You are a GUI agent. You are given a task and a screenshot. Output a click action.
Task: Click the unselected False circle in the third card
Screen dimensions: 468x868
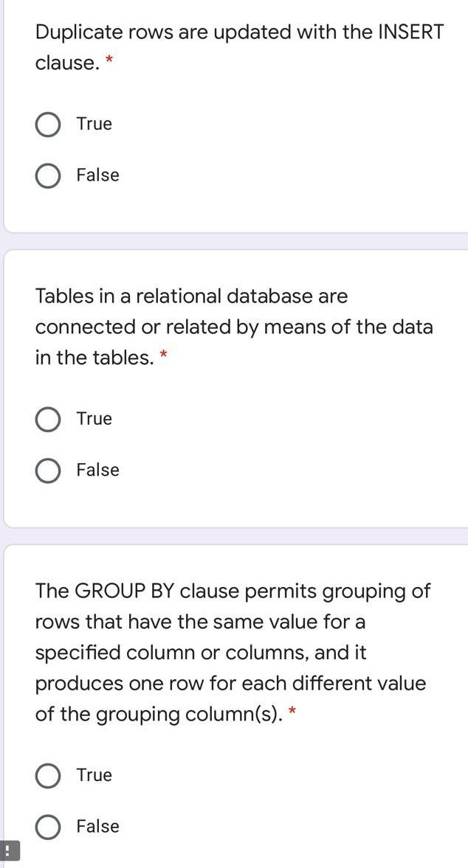(x=47, y=827)
